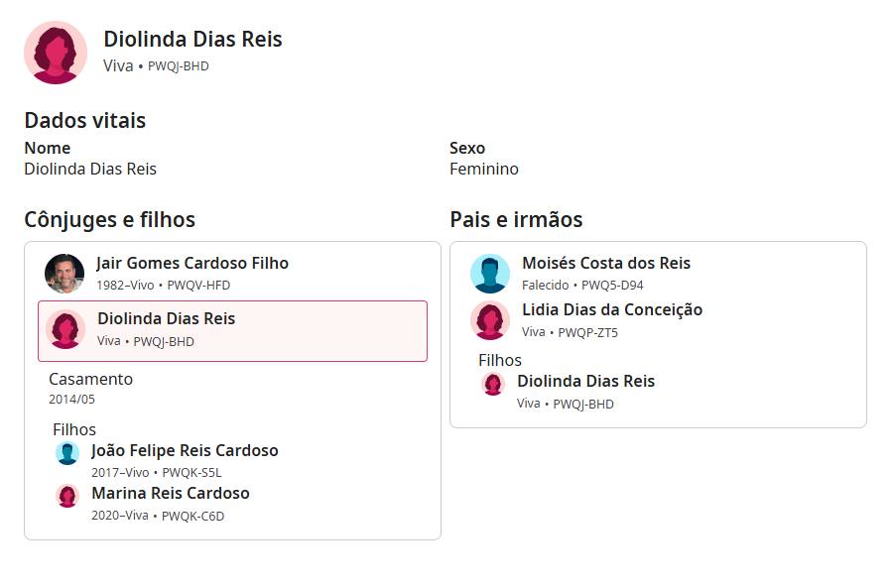This screenshot has height=588, width=892.
Task: Click Diolinda's small avatar under parents' Filhos
Action: click(x=493, y=385)
